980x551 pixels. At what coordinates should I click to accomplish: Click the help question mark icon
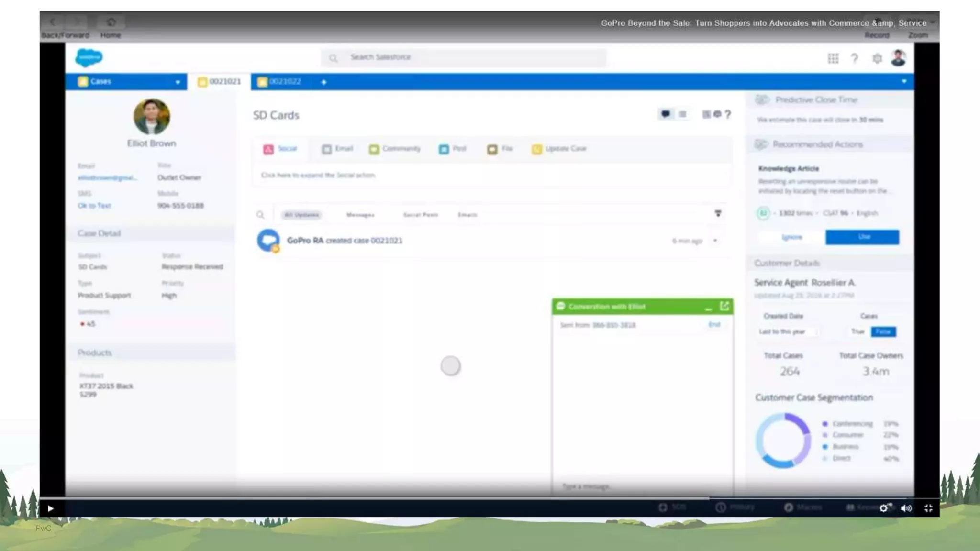pos(855,58)
